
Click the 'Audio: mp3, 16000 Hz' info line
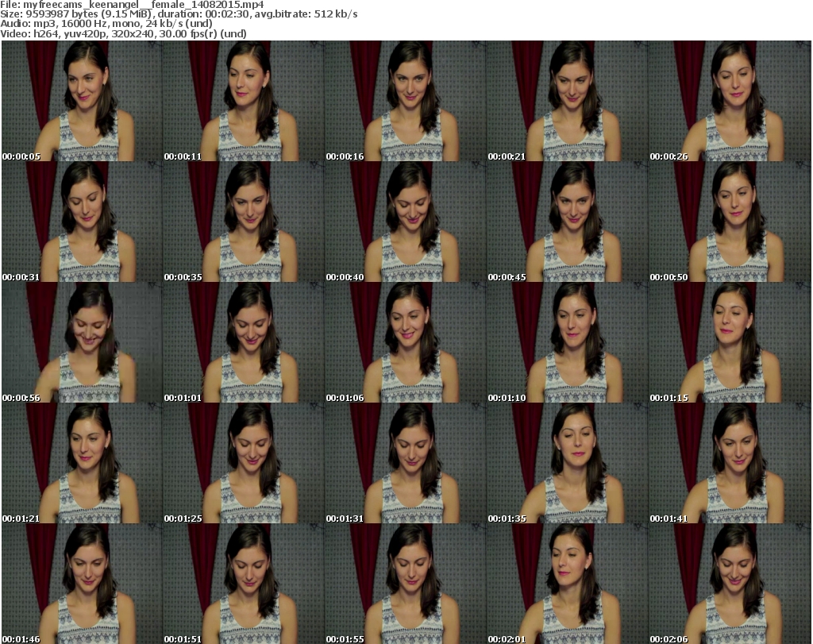(x=106, y=23)
